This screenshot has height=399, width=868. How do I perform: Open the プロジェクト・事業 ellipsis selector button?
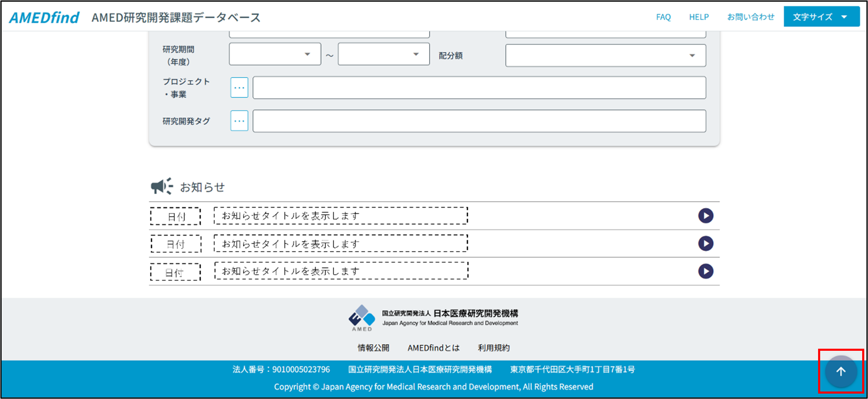tap(239, 88)
